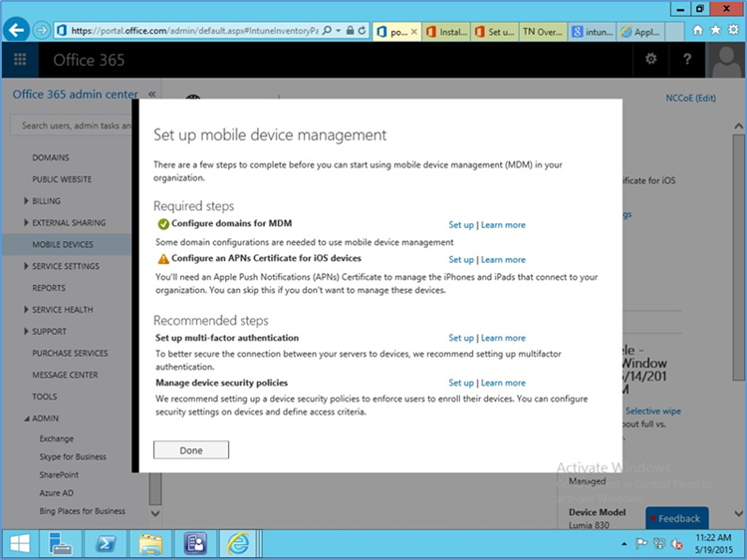747x560 pixels.
Task: Expand the SERVICE SETTINGS section
Action: coord(26,266)
